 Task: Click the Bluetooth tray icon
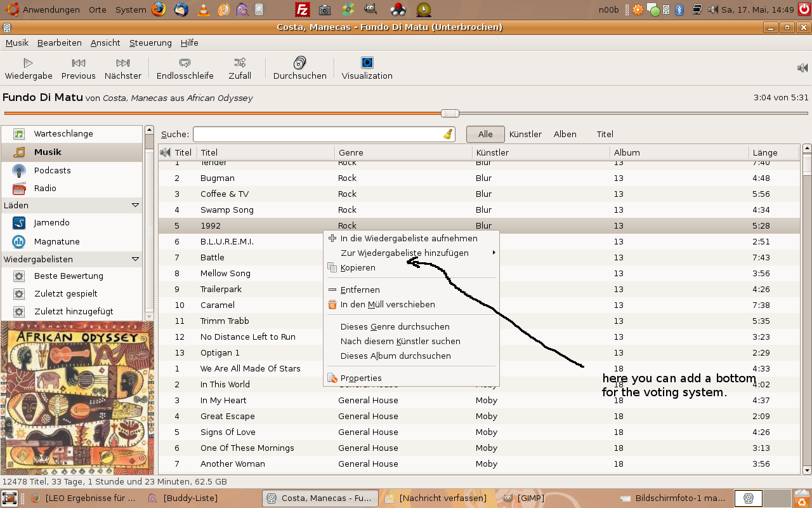(679, 10)
